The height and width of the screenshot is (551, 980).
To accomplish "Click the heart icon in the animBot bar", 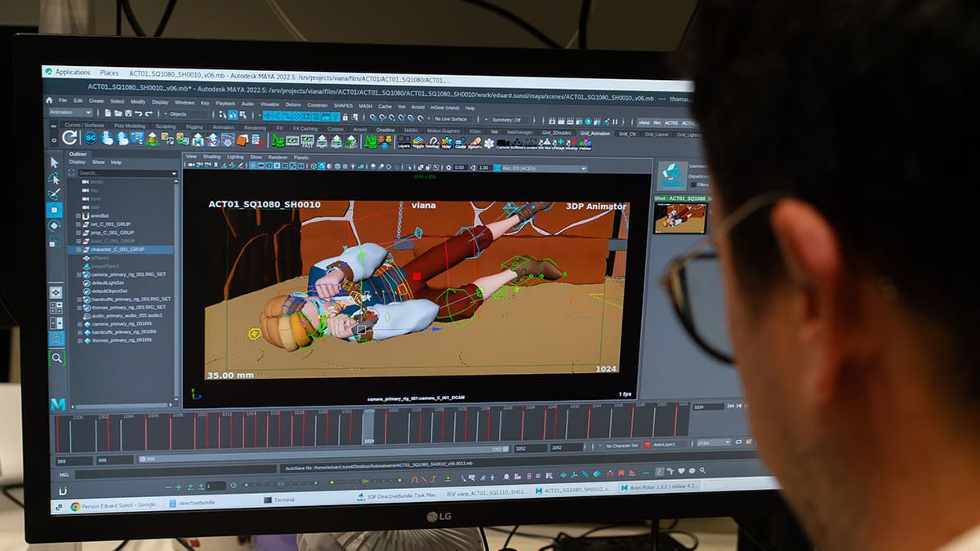I will (x=682, y=471).
